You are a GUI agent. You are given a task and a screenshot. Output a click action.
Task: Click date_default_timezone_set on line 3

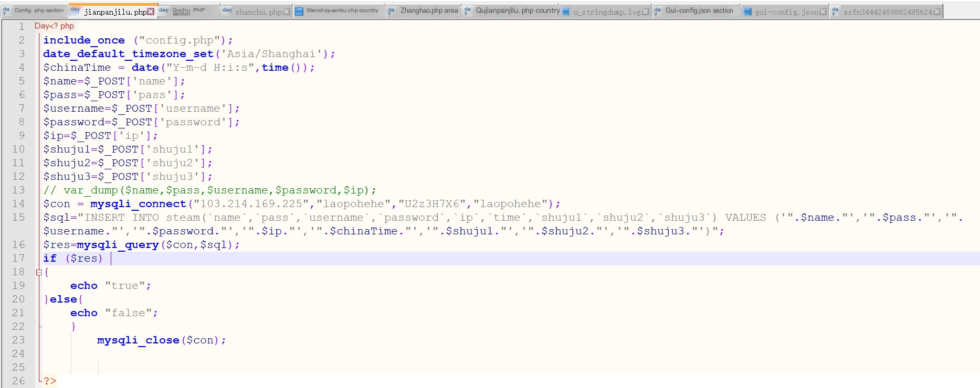(x=128, y=54)
